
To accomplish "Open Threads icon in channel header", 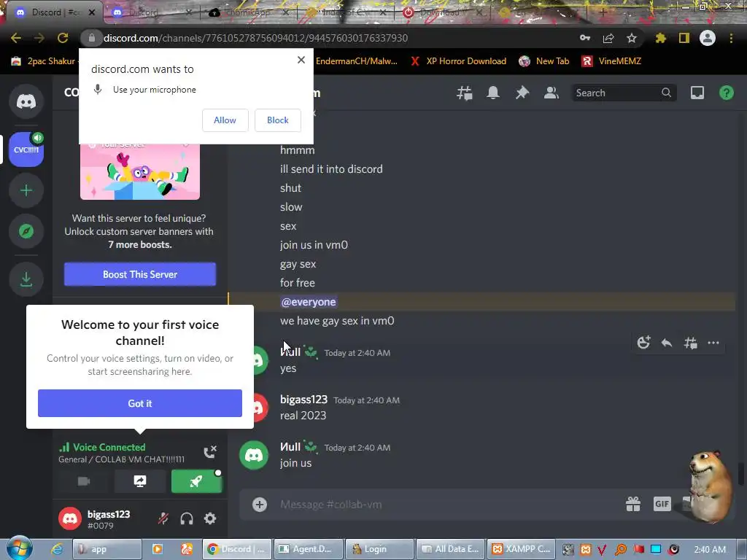I will (x=465, y=93).
